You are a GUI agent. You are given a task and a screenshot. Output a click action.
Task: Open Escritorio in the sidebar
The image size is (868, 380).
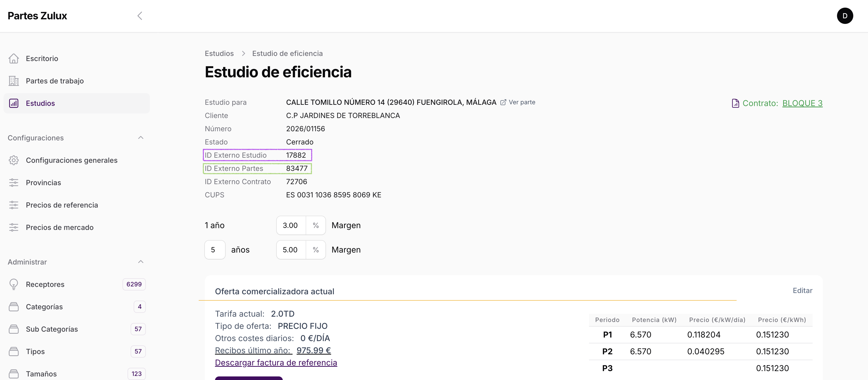pos(76,58)
